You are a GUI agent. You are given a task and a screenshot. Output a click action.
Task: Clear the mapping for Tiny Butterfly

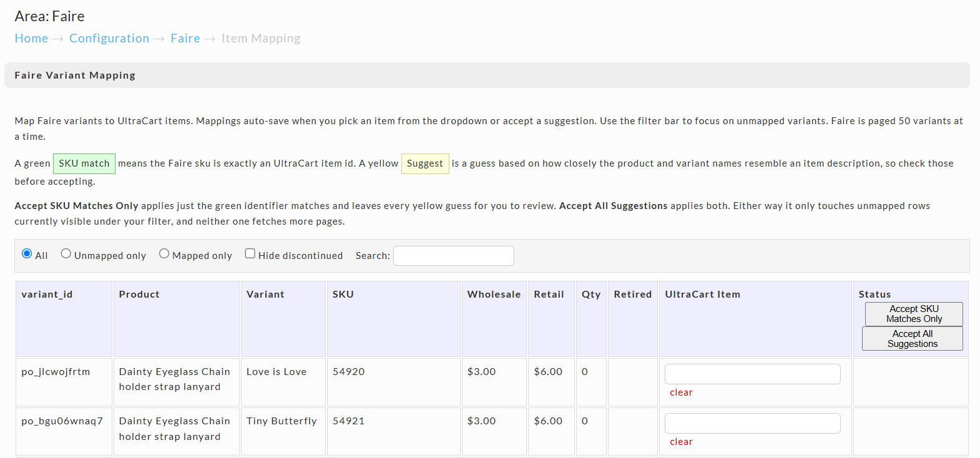pyautogui.click(x=681, y=442)
